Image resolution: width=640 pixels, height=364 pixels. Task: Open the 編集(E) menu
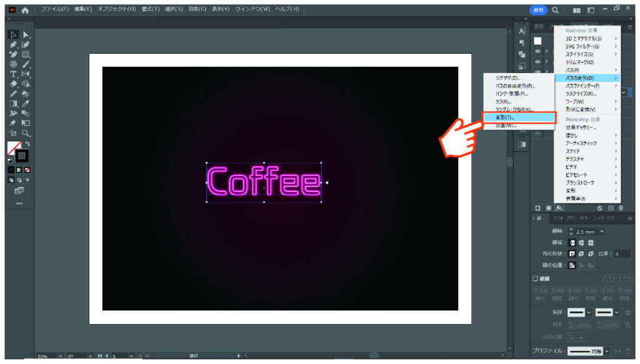83,9
